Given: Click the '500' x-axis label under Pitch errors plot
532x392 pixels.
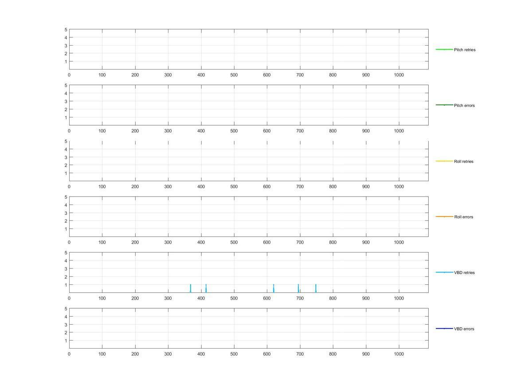Looking at the screenshot, I should pos(234,131).
